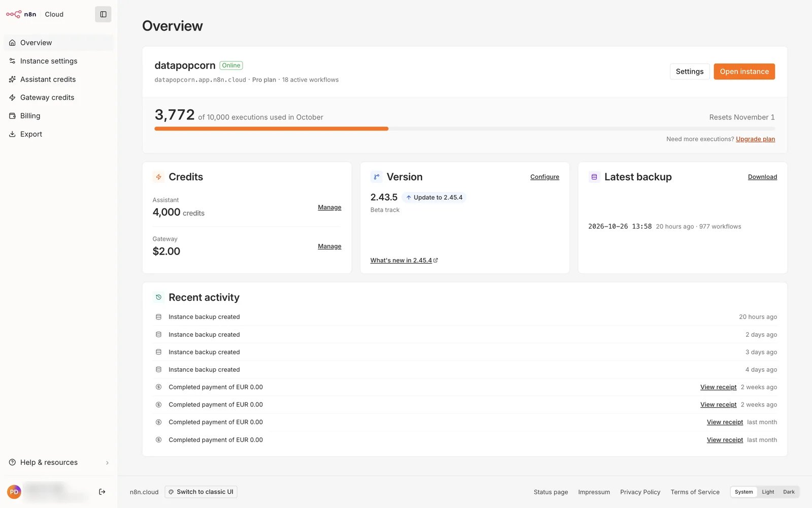The image size is (812, 508).
Task: Click the Online status badge
Action: 231,66
